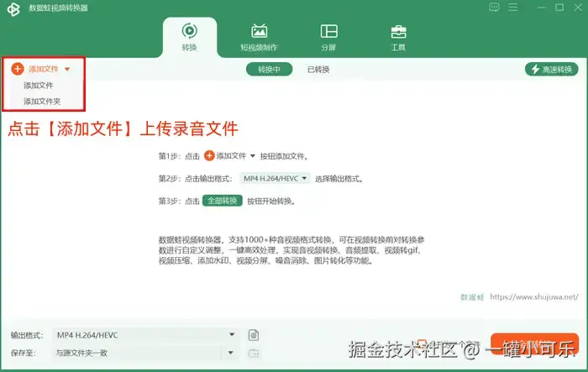
Task: Click the app logo icon in title bar
Action: click(x=13, y=9)
